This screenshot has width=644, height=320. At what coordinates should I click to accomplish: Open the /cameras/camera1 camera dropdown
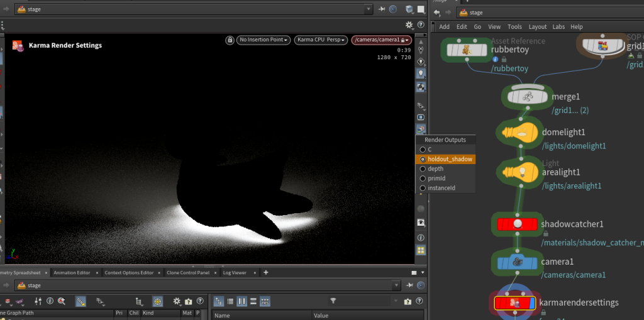coord(380,40)
